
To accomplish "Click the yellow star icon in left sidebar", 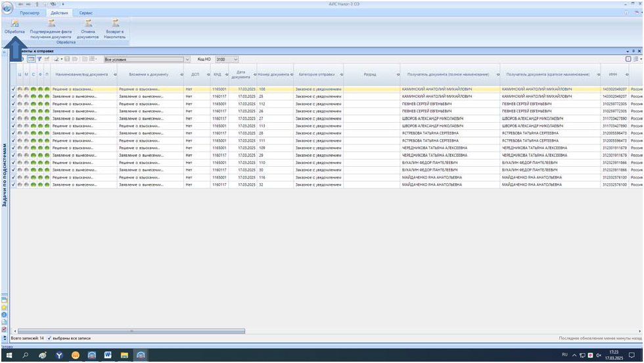I will click(4, 307).
